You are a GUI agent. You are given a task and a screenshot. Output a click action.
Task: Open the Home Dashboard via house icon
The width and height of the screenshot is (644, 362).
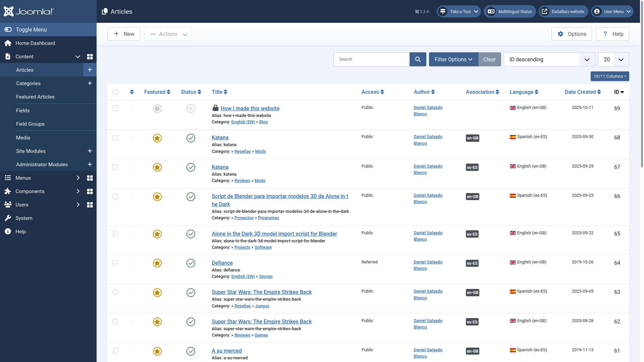[x=7, y=43]
